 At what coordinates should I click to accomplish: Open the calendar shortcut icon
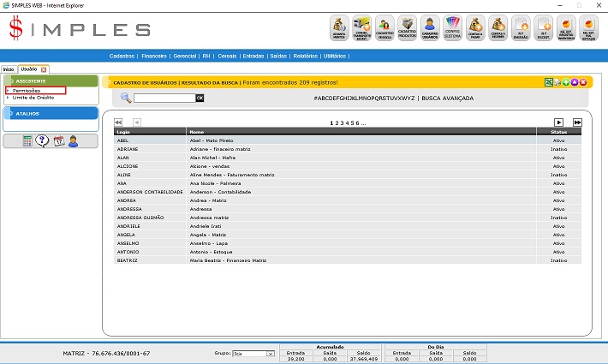(58, 140)
